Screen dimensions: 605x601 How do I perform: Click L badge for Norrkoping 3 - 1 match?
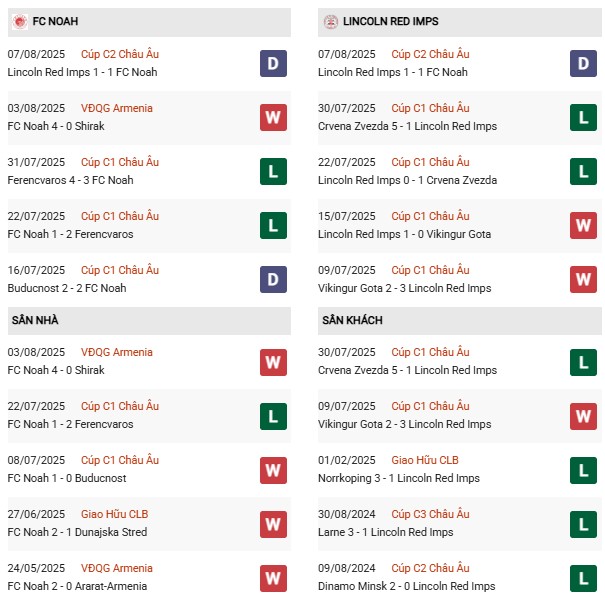[584, 470]
